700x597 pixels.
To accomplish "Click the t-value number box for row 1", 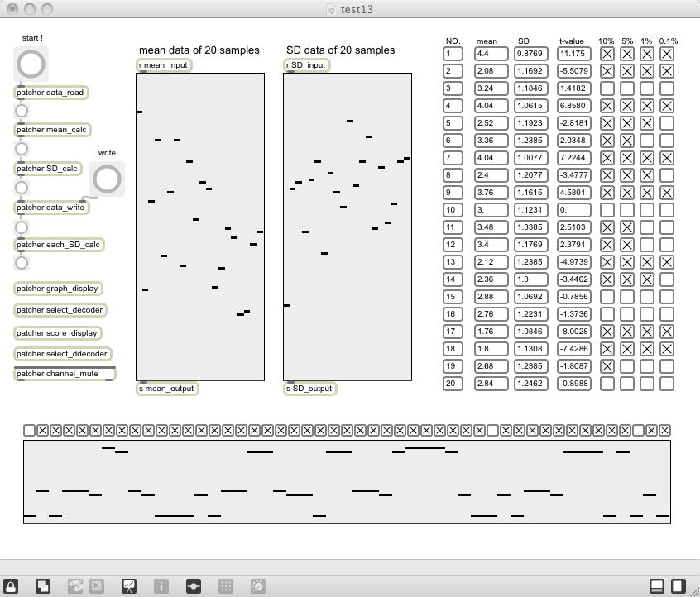I will [x=573, y=54].
